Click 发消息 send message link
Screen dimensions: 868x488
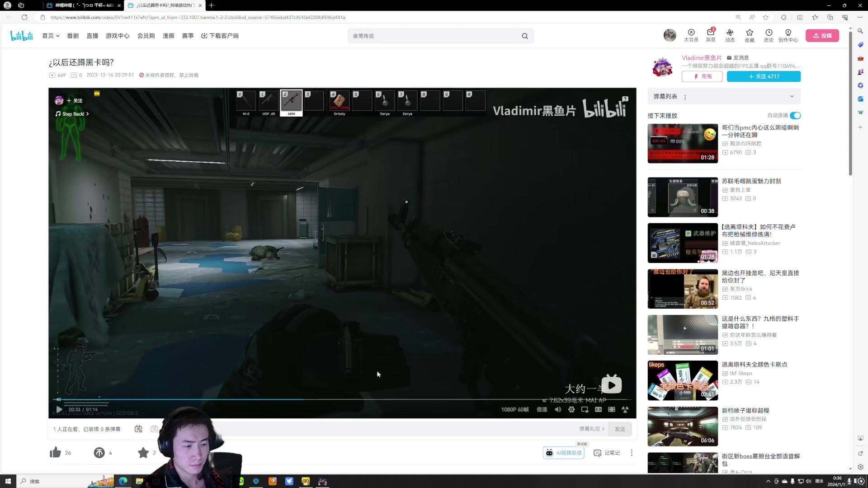click(x=738, y=58)
